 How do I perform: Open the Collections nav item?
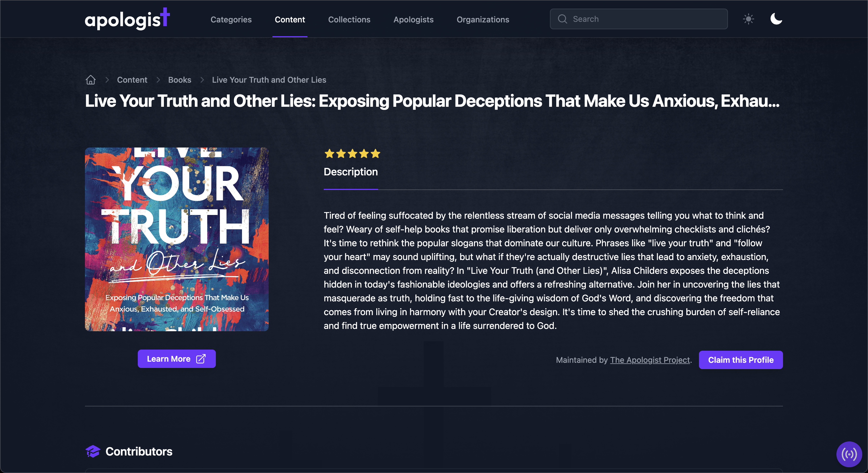pos(349,20)
